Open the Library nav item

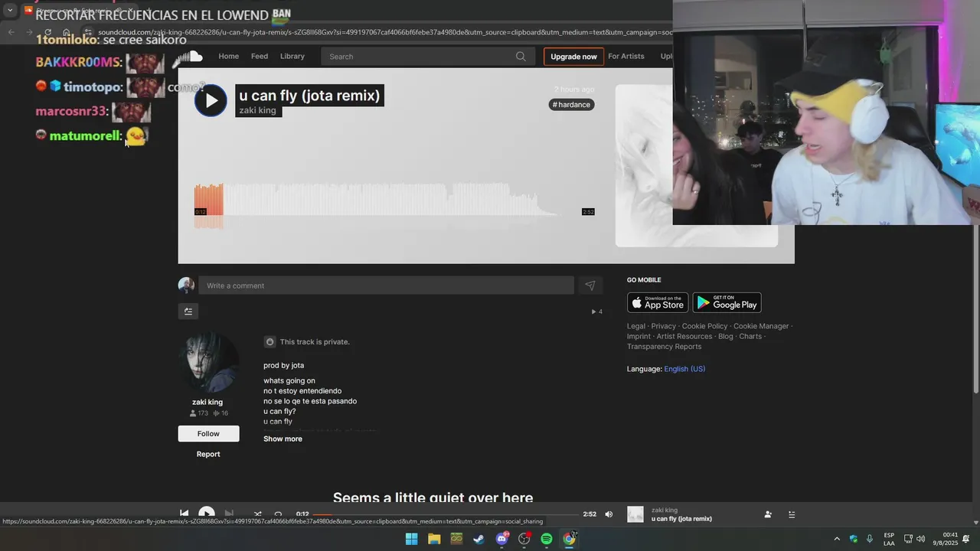point(292,57)
